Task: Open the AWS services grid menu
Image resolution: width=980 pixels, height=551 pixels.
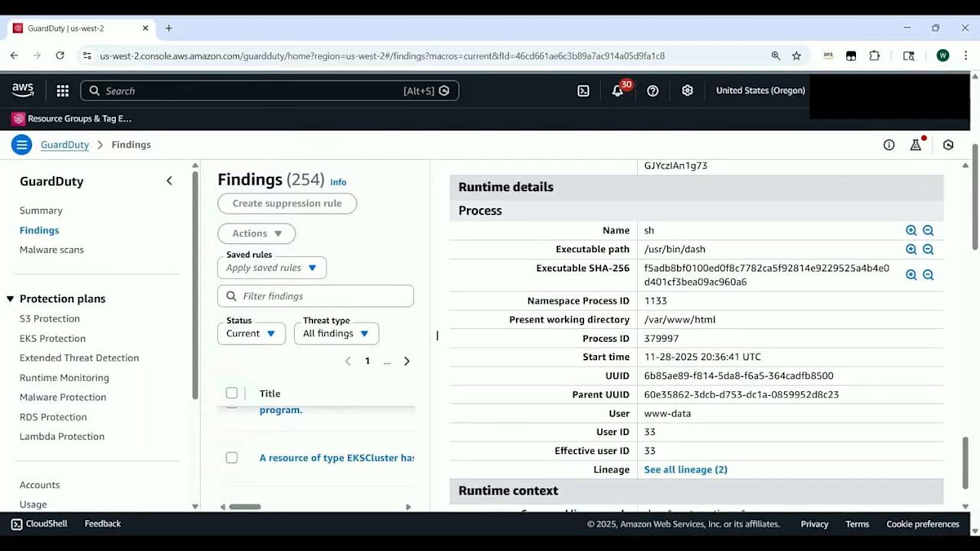Action: 63,91
